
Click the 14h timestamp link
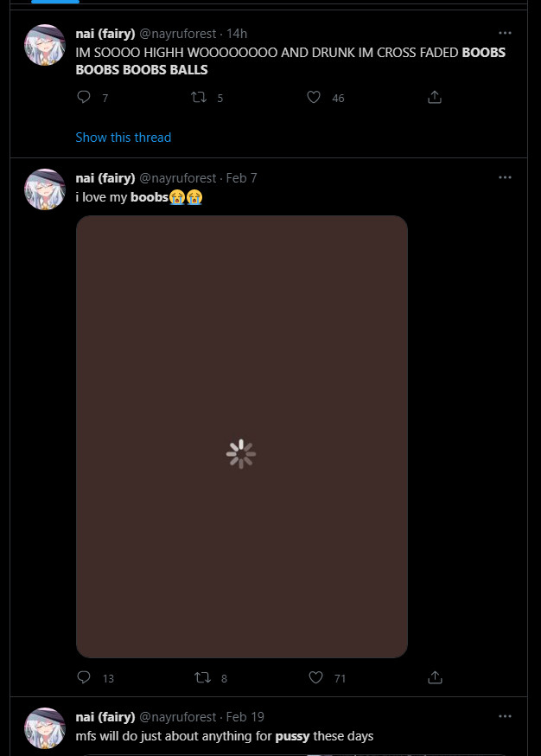pyautogui.click(x=237, y=34)
